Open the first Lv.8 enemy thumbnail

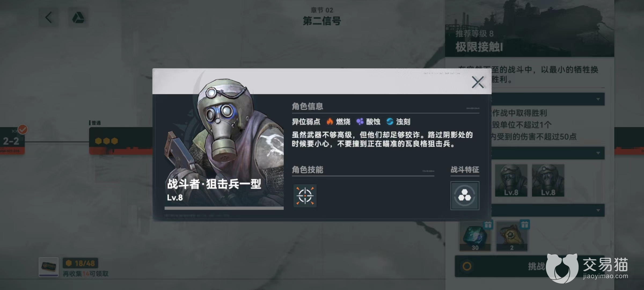[x=511, y=180]
